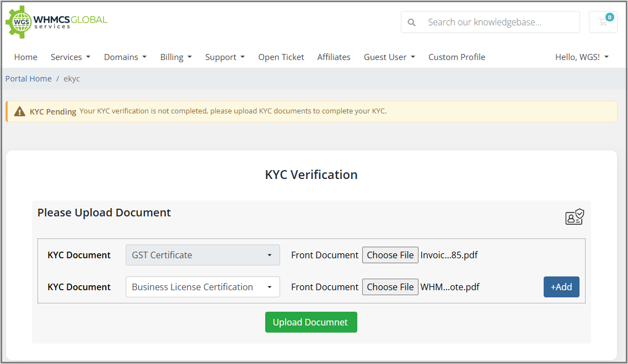628x364 pixels.
Task: Expand the Billing menu
Action: click(x=176, y=57)
